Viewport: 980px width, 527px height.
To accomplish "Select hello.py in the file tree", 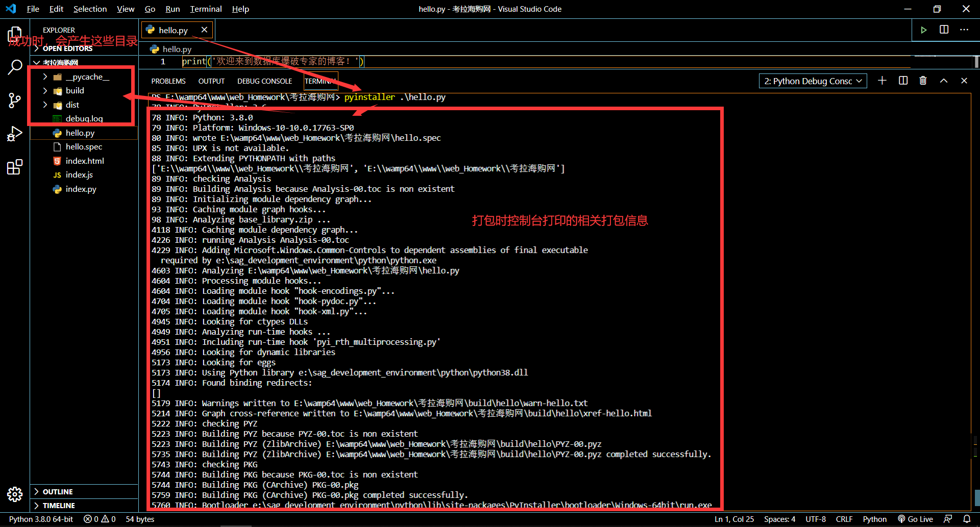I will [84, 133].
